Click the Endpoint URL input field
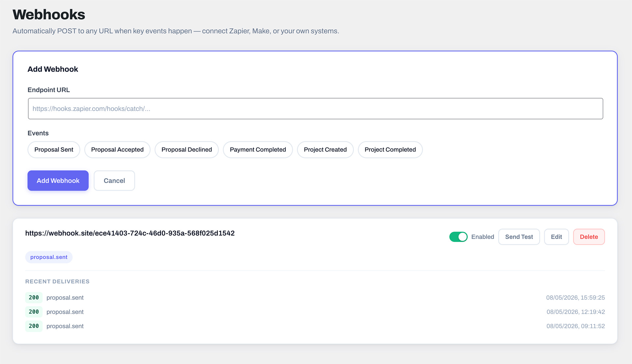This screenshot has width=632, height=364. [x=315, y=109]
